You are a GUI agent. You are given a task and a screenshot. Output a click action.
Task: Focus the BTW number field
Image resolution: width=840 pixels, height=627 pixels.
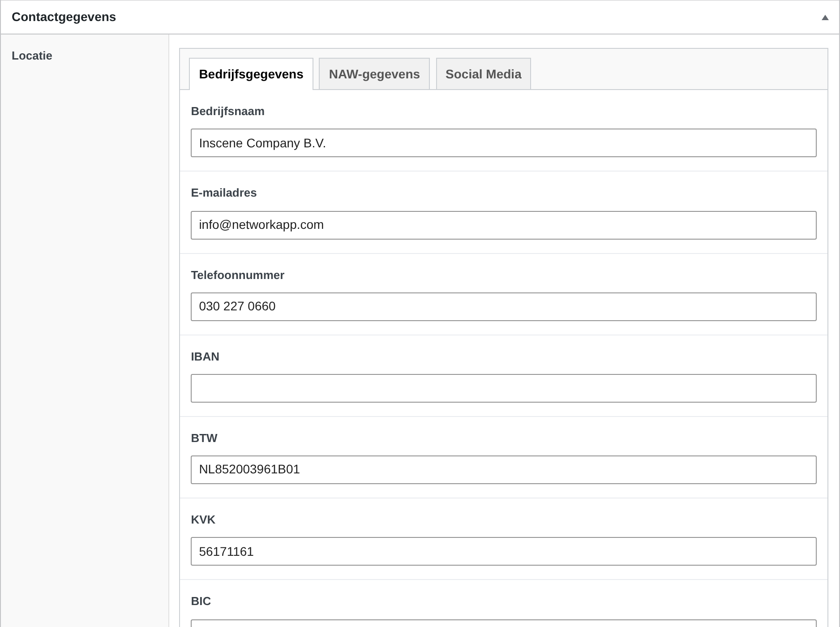504,470
